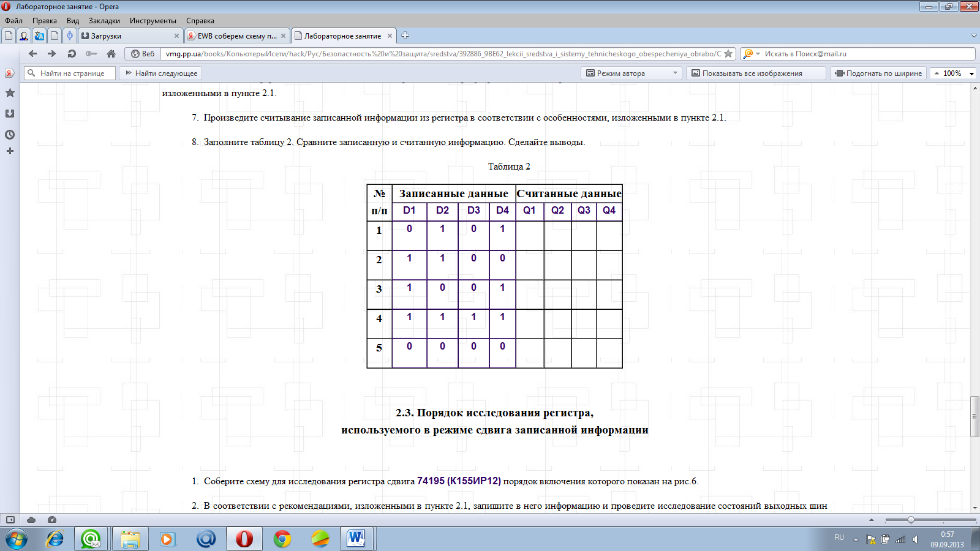Go to the home page
The height and width of the screenshot is (551, 980).
click(x=111, y=54)
